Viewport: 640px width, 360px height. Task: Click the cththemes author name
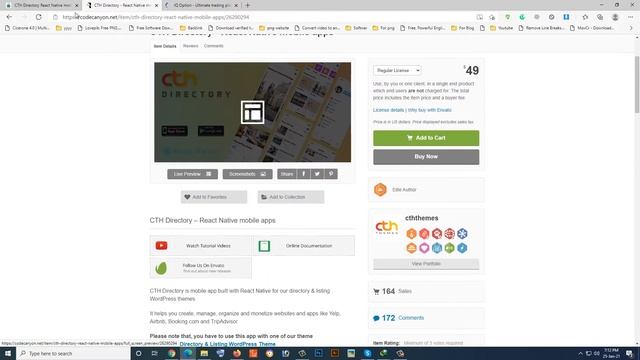422,218
